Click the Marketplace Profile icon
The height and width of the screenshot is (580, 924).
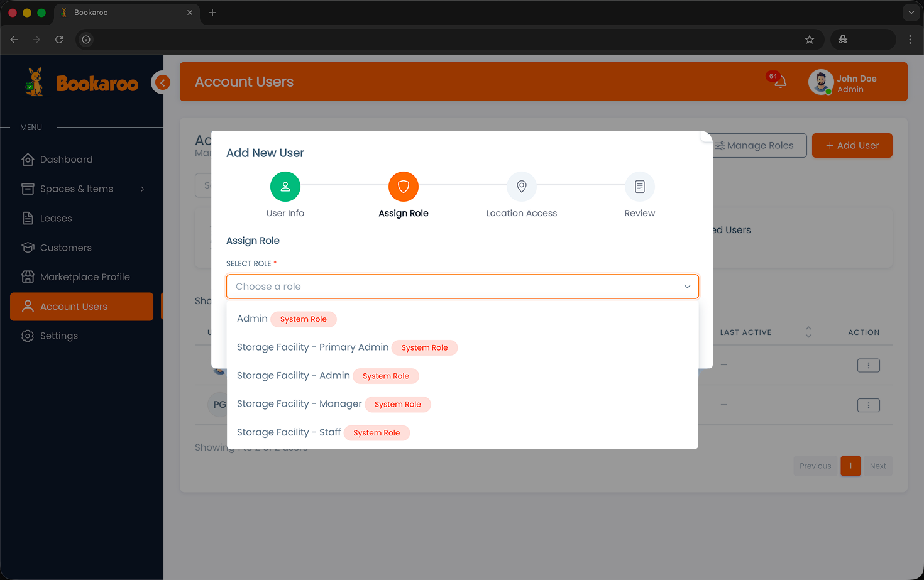28,276
